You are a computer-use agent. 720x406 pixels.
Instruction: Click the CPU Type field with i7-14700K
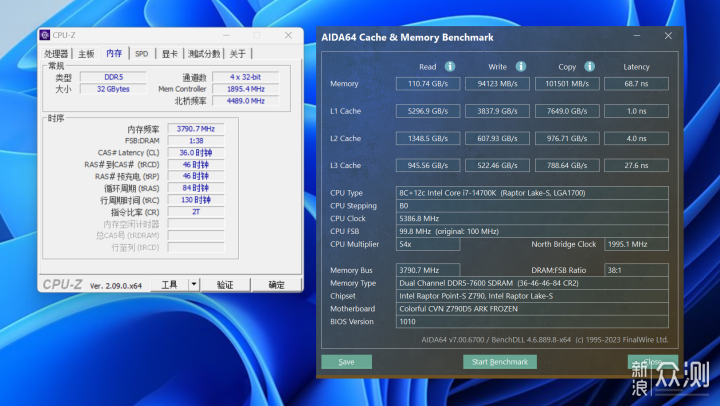tap(532, 193)
